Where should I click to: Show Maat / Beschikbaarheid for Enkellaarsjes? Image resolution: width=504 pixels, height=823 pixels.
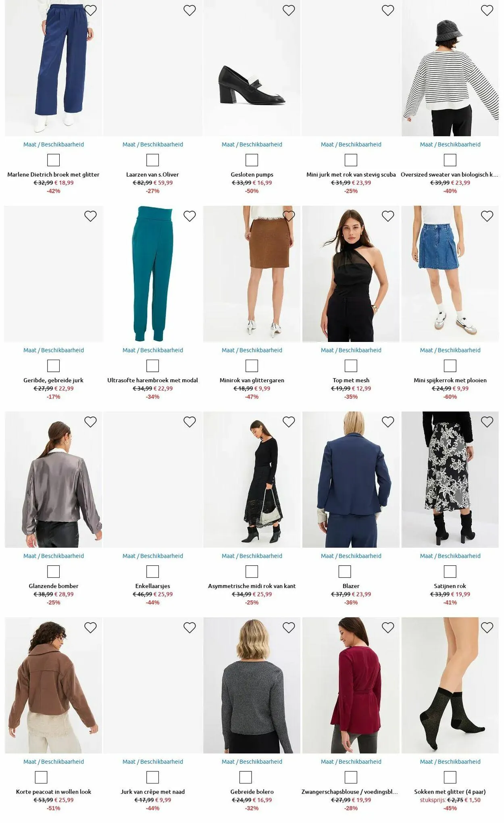pos(153,556)
